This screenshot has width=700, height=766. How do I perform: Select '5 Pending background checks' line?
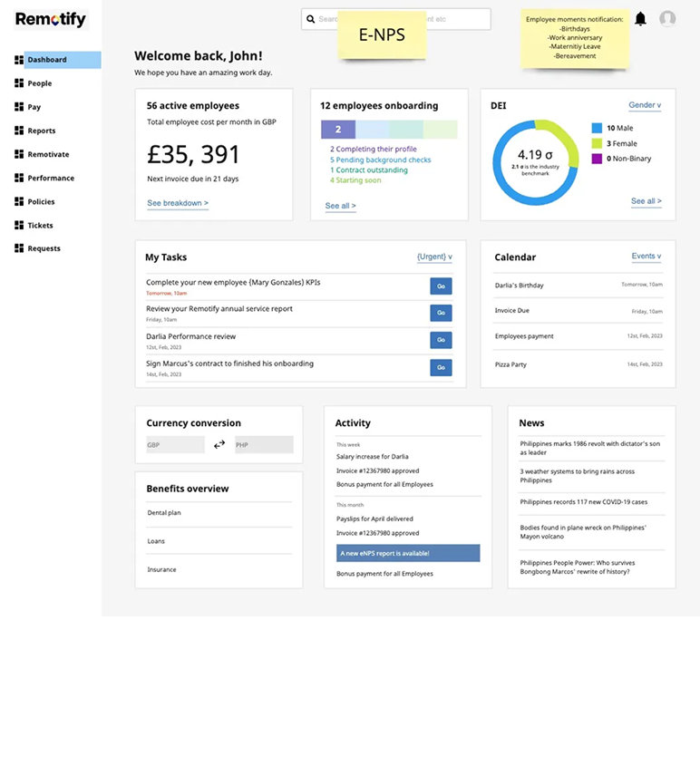click(x=380, y=160)
